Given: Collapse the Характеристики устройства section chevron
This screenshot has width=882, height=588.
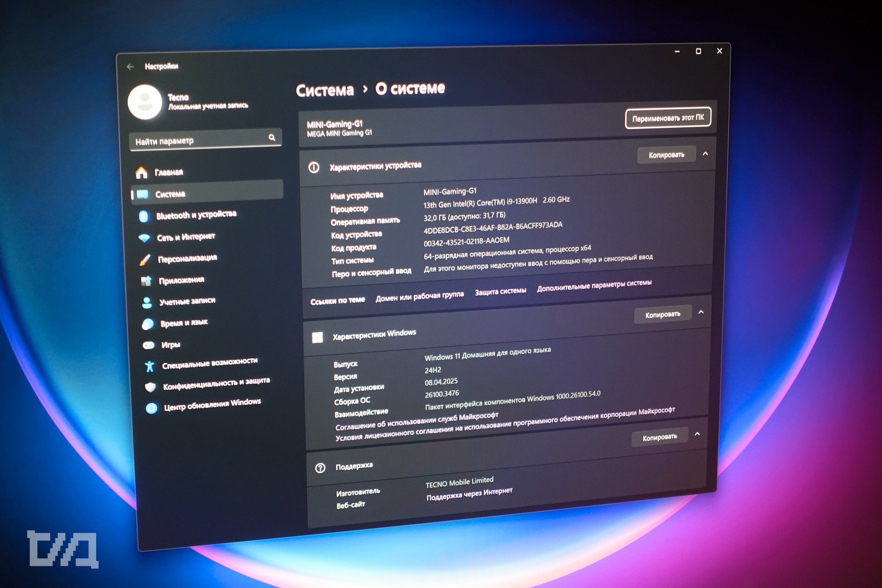Looking at the screenshot, I should click(705, 154).
